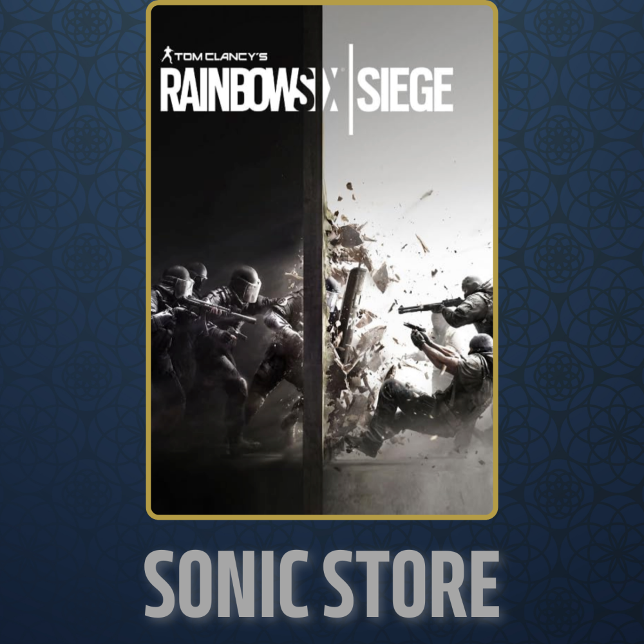This screenshot has height=644, width=644.
Task: Click the battering ram breaking the wall
Action: 352,312
